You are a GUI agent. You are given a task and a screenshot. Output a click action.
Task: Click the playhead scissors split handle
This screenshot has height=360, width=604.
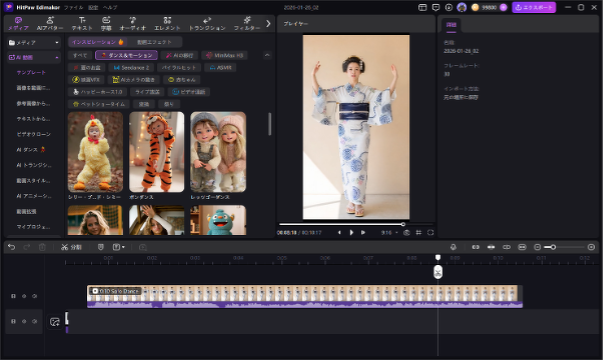tap(438, 272)
